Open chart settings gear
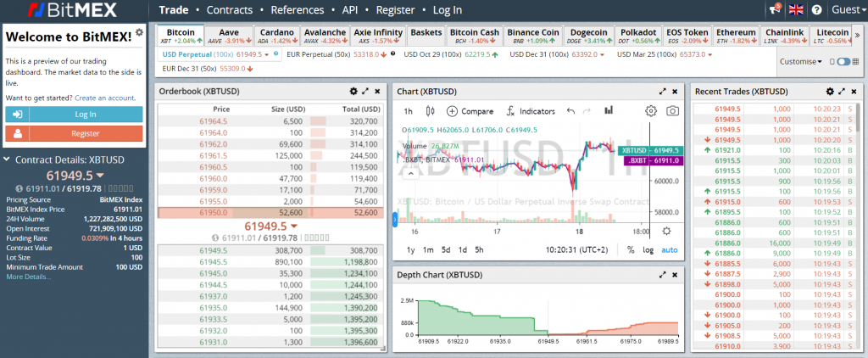868x358 pixels. [651, 111]
